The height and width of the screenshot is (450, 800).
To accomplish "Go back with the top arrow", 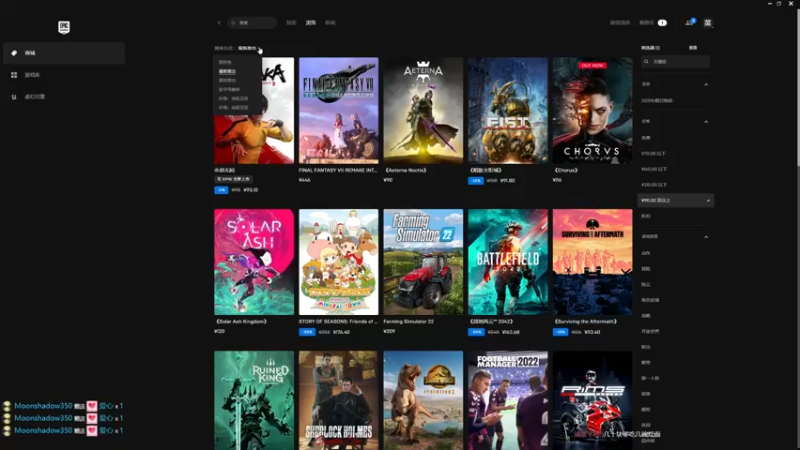I will tap(219, 23).
